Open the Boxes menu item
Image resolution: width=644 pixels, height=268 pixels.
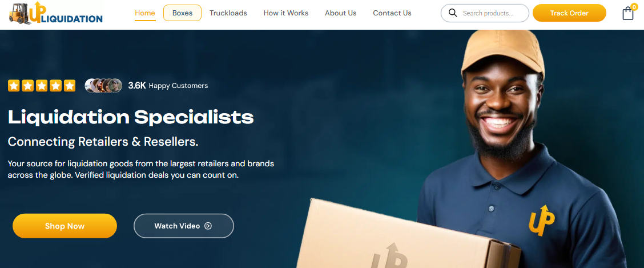[x=182, y=13]
